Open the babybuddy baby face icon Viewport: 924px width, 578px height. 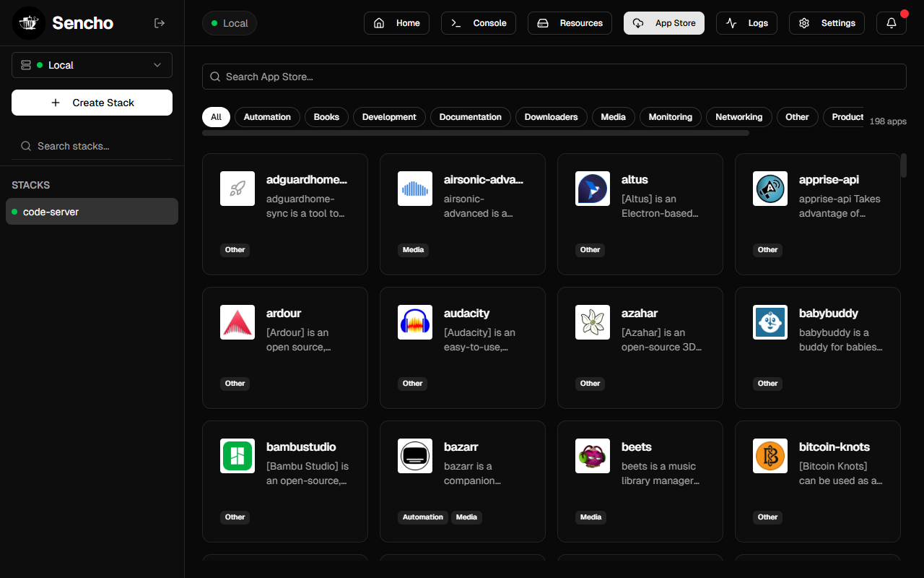point(770,322)
